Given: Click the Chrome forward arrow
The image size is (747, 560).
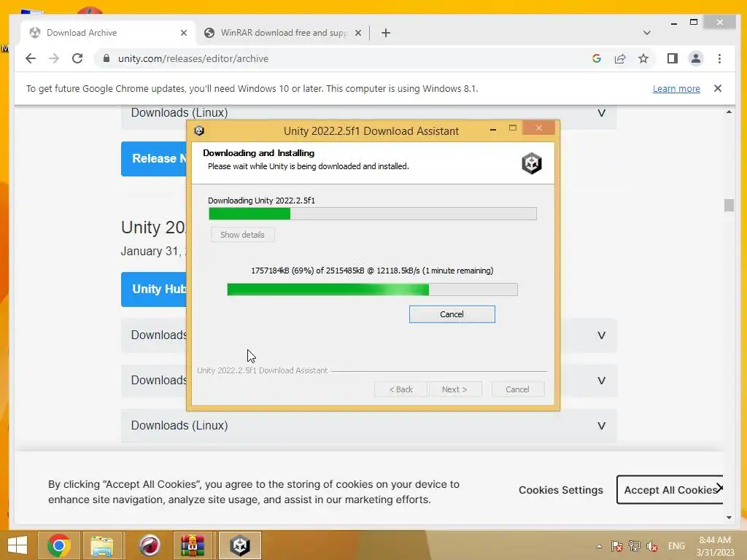Looking at the screenshot, I should tap(54, 58).
